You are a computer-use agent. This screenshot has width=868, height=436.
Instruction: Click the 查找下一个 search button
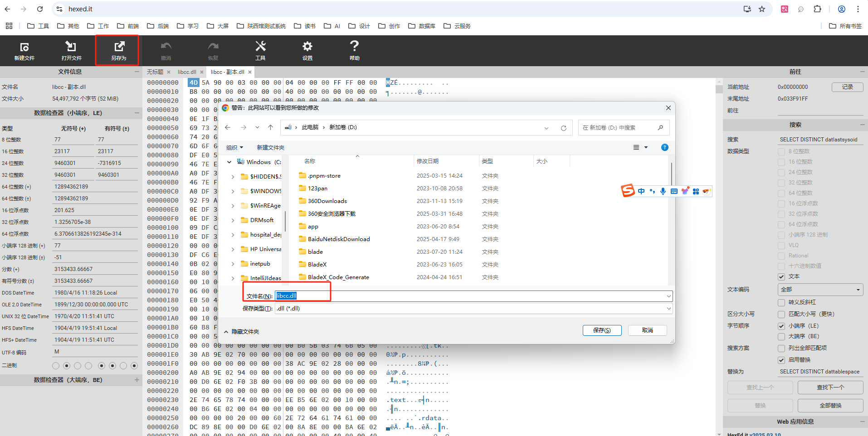[x=829, y=388]
